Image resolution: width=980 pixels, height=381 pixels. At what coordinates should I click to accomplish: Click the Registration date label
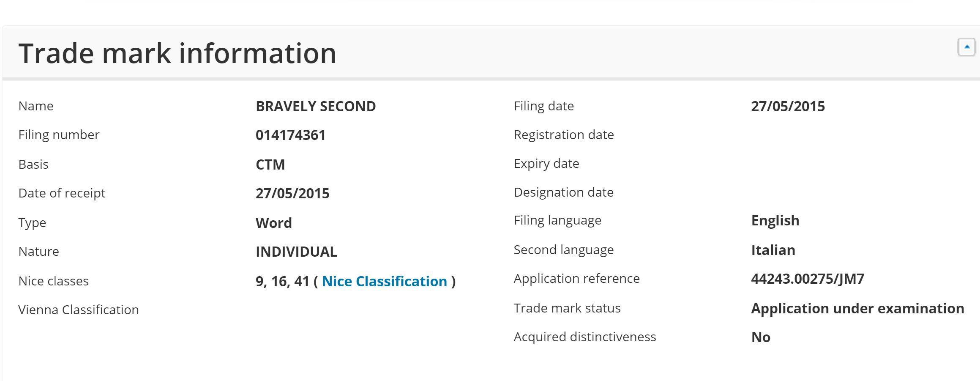pyautogui.click(x=564, y=135)
